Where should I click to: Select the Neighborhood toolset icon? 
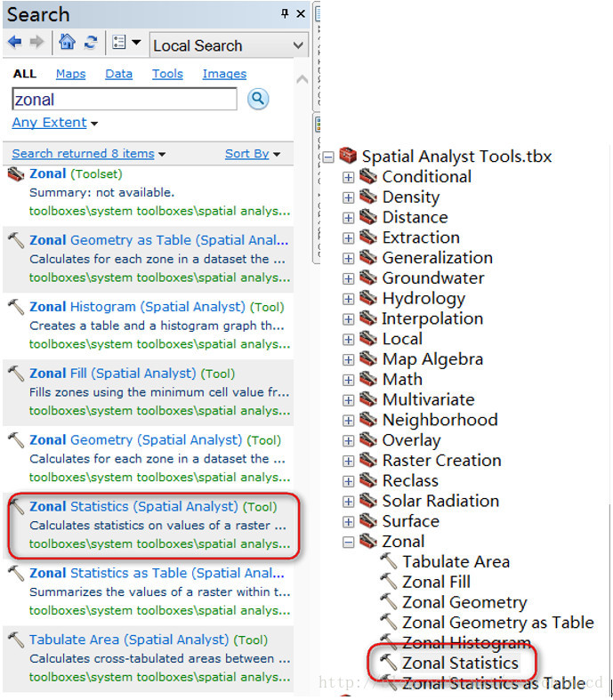[x=368, y=420]
